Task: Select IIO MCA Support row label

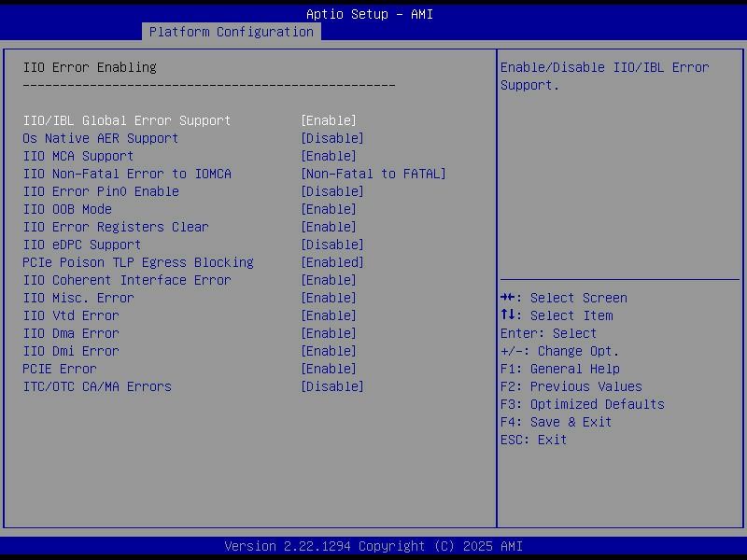Action: pos(78,156)
